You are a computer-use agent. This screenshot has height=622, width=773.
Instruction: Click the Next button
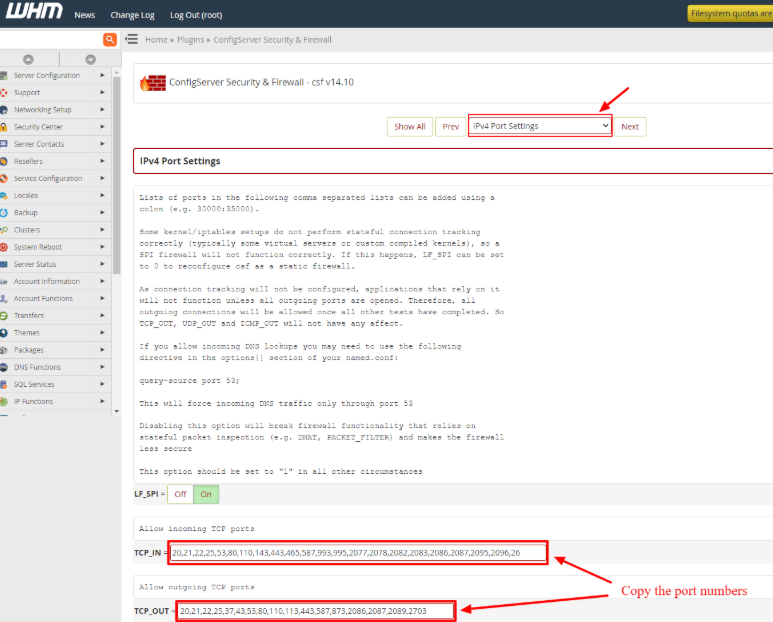(x=630, y=127)
